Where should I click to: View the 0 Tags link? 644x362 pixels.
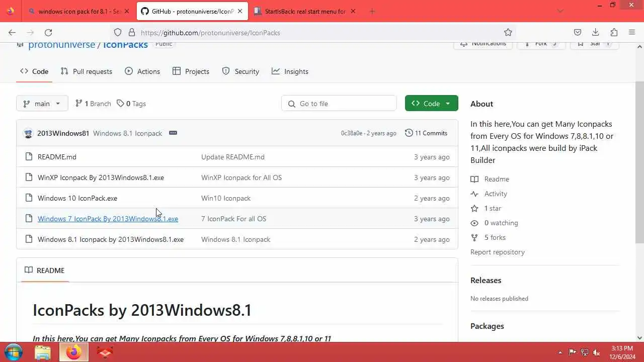coord(131,104)
